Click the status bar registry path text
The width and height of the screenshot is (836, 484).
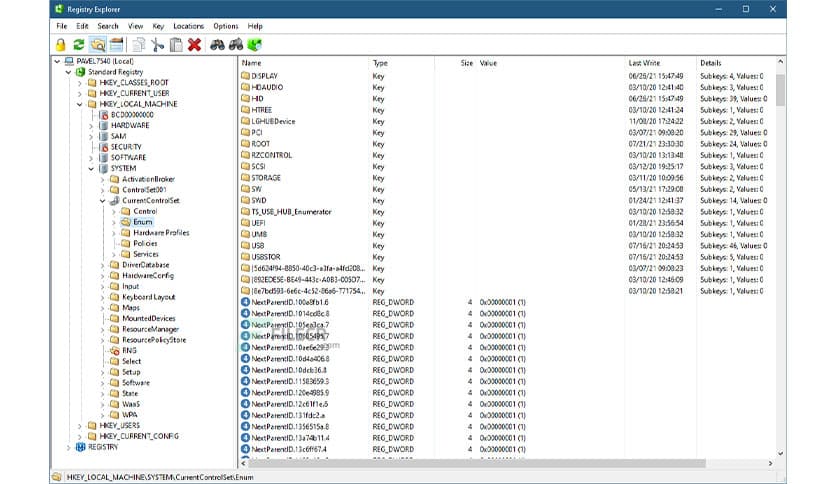(x=160, y=477)
